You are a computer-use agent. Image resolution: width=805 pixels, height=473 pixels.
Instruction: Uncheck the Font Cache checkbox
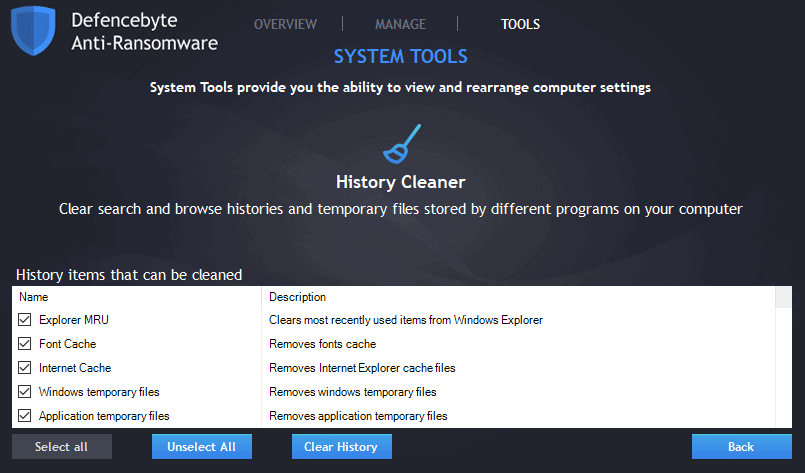pyautogui.click(x=24, y=344)
